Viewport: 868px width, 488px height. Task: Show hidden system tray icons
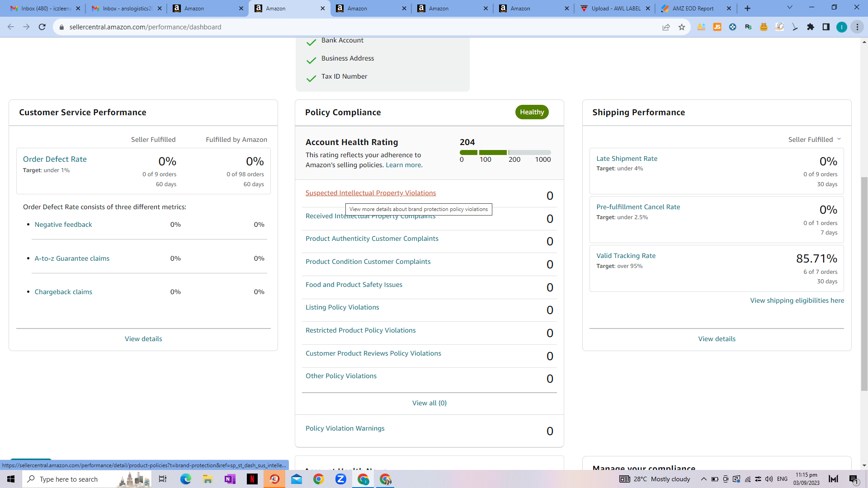pyautogui.click(x=703, y=479)
